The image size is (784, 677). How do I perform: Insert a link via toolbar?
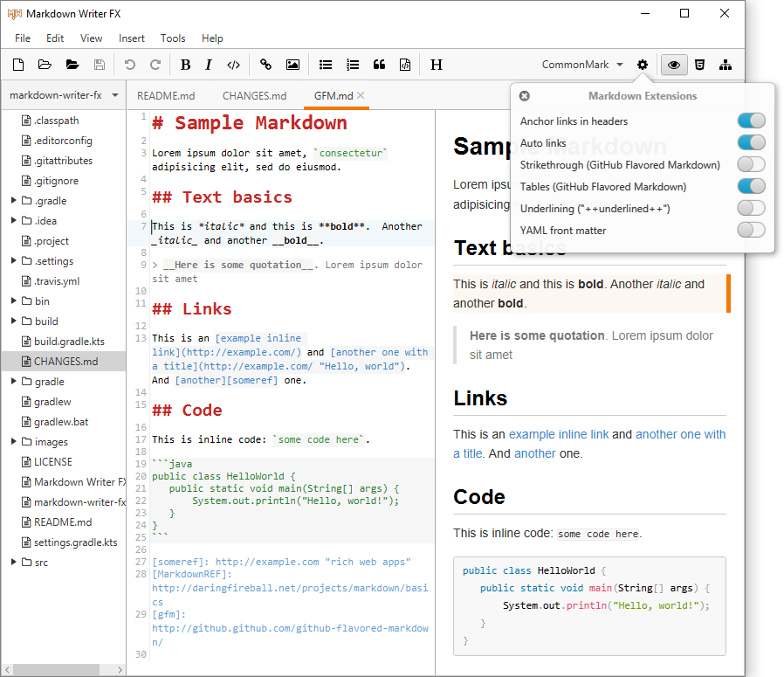point(265,65)
